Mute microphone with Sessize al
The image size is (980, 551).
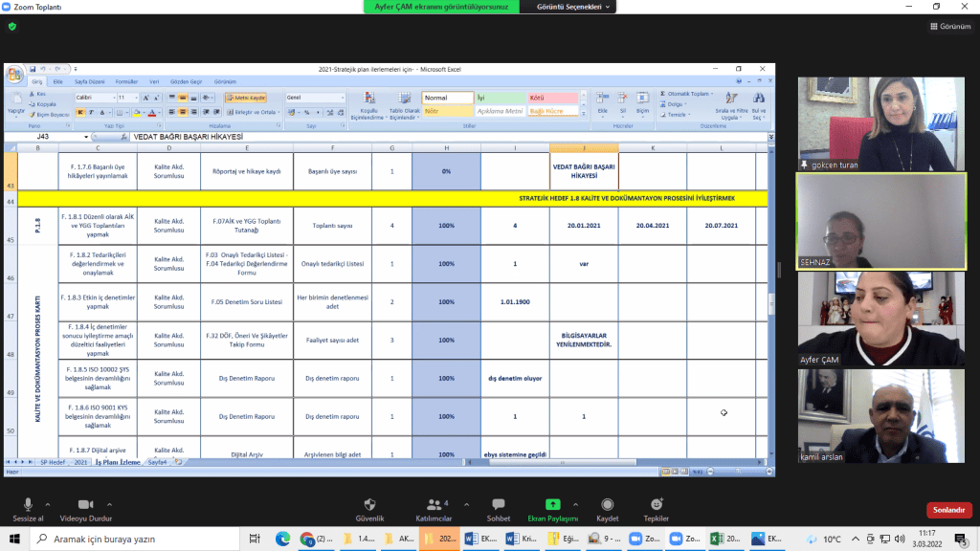pyautogui.click(x=28, y=508)
